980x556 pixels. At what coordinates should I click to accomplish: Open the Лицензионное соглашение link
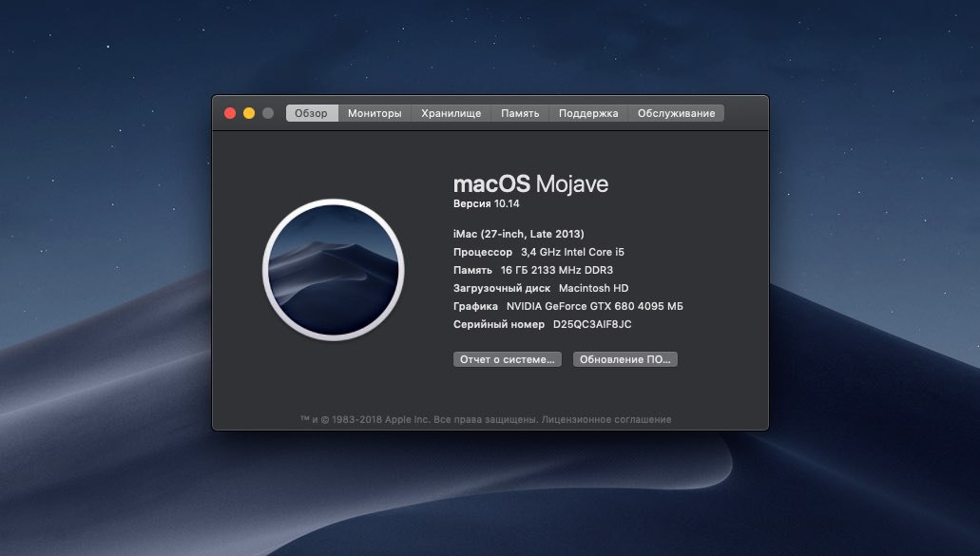click(x=606, y=420)
